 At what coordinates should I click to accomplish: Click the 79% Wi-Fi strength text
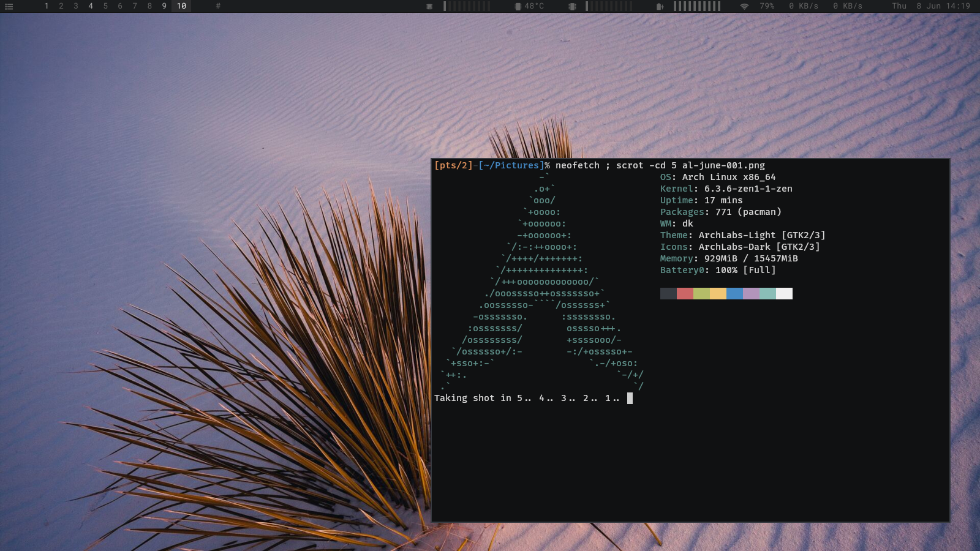(767, 6)
